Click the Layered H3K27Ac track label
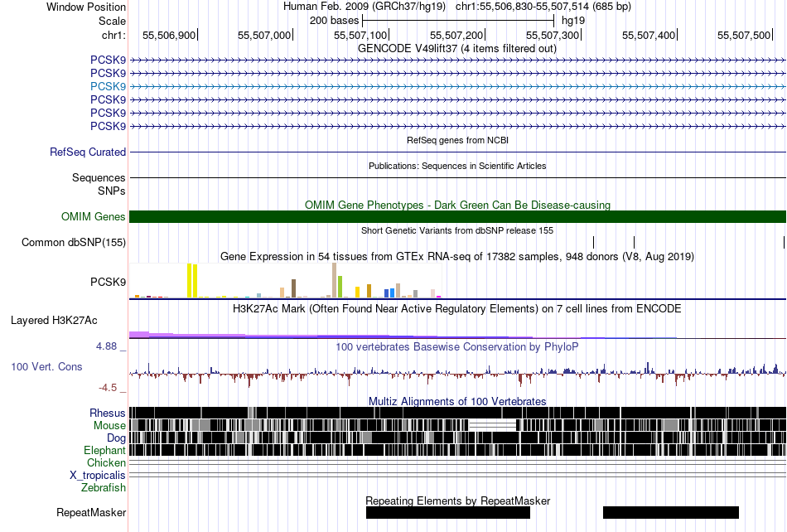Viewport: 787px width, 532px height. (x=54, y=320)
